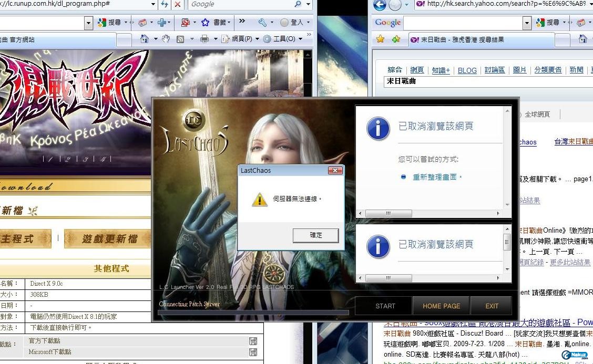
Task: Open the 更多此站結果 link in Yahoo results
Action: click(x=570, y=262)
